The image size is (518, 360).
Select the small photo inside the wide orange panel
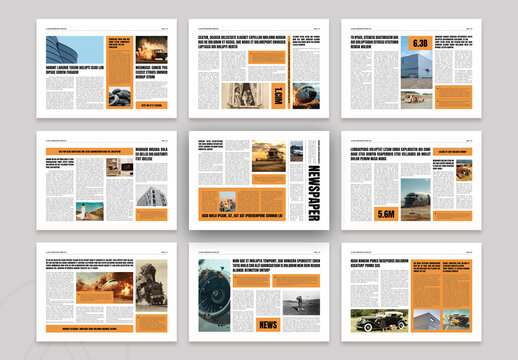pos(227,201)
